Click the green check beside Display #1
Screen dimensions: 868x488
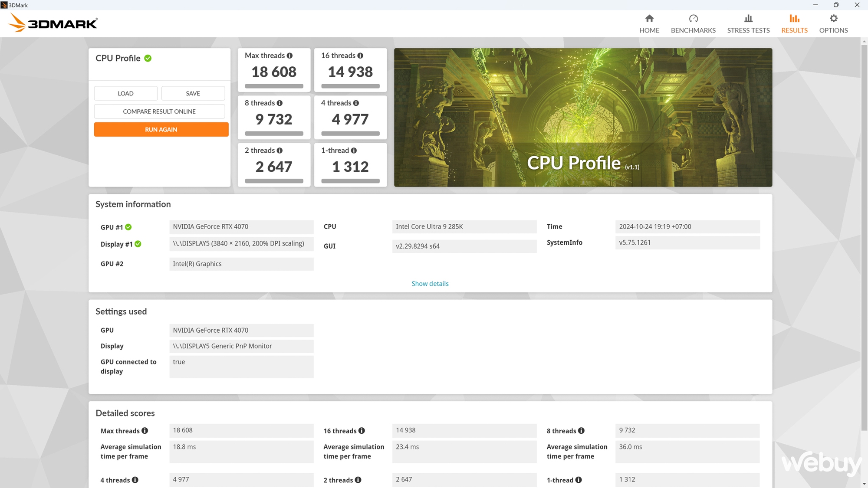pos(138,244)
